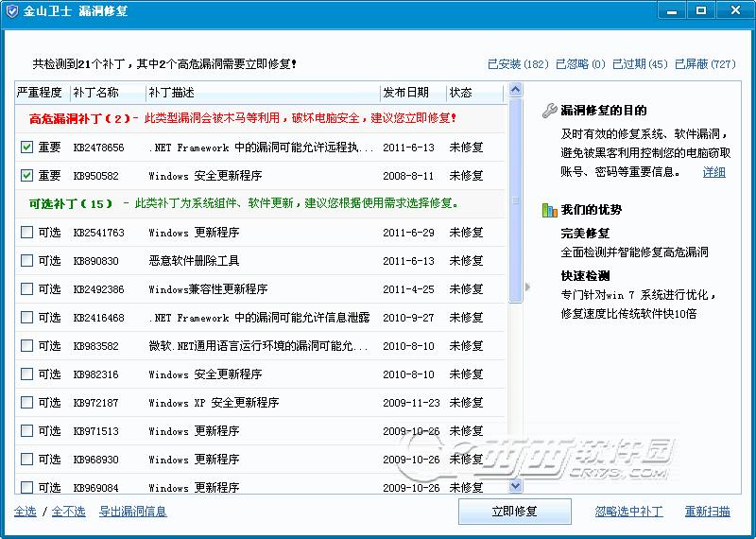Viewport: 756px width, 539px height.
Task: Click the bar chart icon beside 我们的优势
Action: tap(549, 210)
